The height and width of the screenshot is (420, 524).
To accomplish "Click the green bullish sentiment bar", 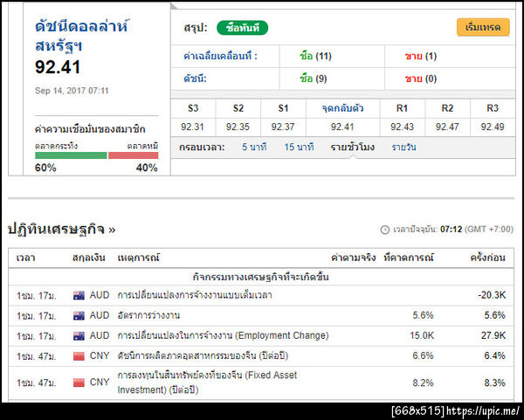I will (x=71, y=155).
